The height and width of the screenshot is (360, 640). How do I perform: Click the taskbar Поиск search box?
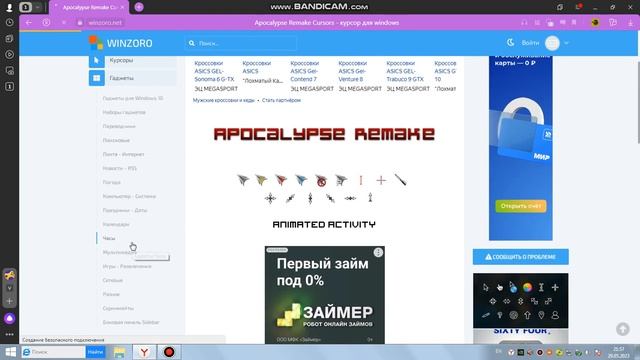click(x=53, y=352)
